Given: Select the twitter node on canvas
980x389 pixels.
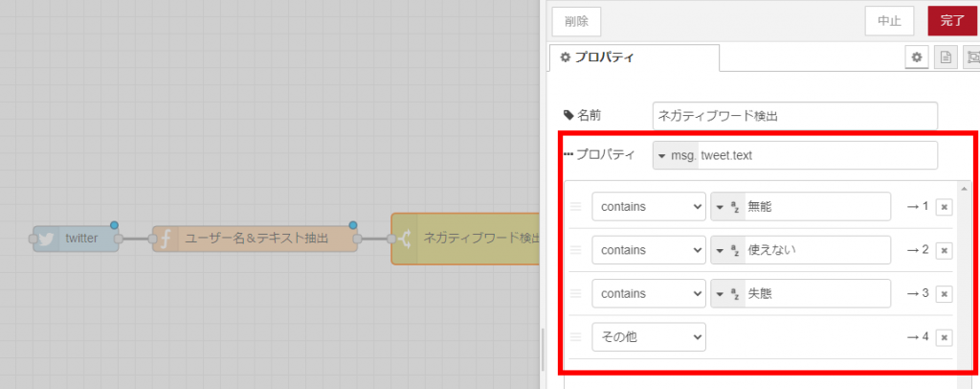Looking at the screenshot, I should pos(76,239).
